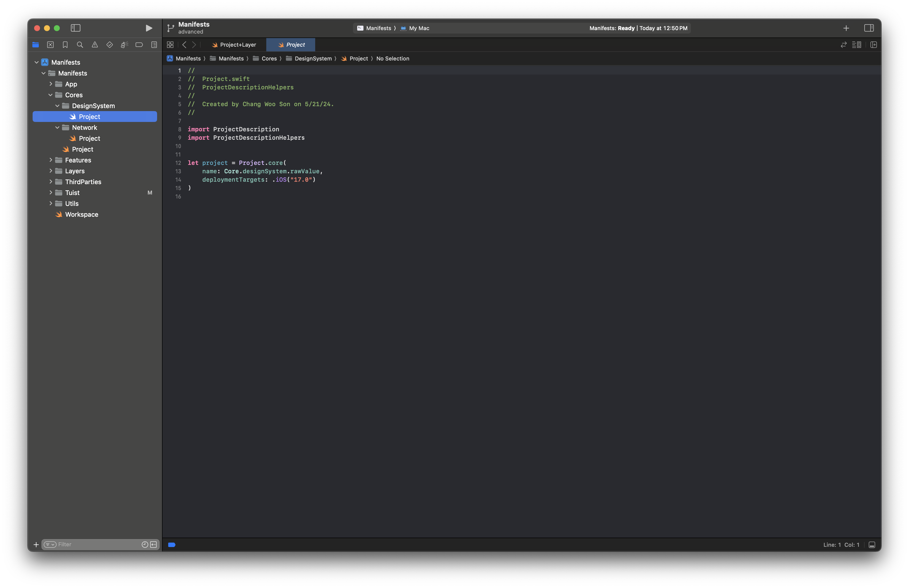Click the advanced branch name label

tap(191, 32)
